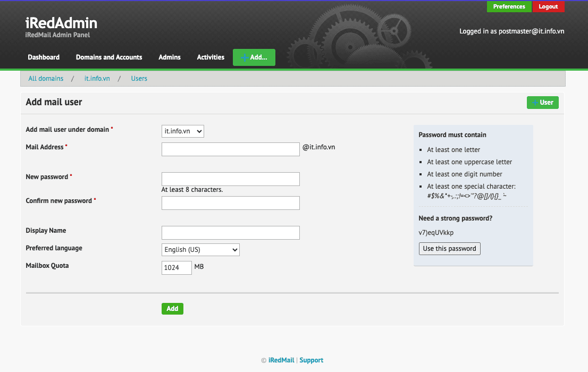Click the green plus User button
This screenshot has height=372, width=588.
coord(542,103)
